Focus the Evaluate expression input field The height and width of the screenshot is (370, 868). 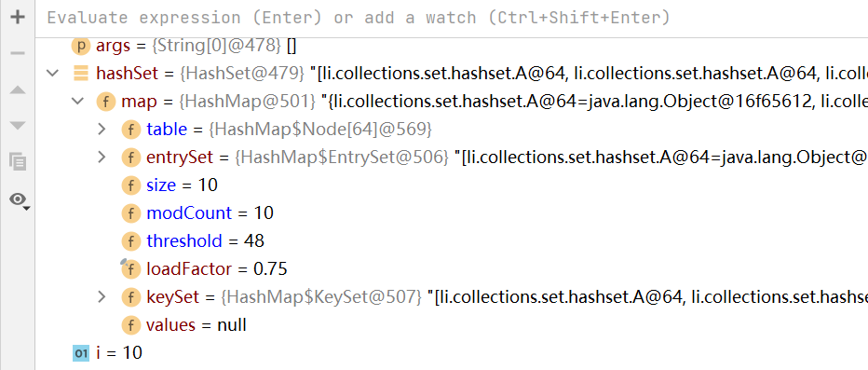point(451,18)
